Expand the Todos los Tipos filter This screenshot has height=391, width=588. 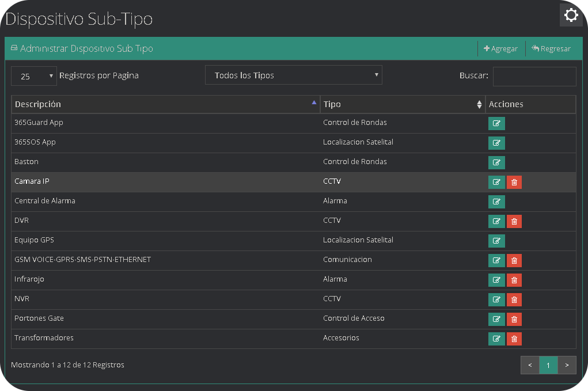[293, 75]
